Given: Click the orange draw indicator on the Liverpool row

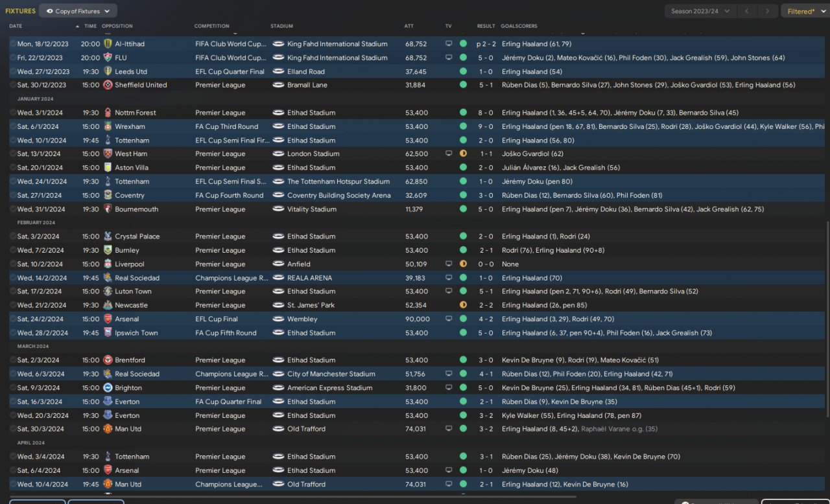Looking at the screenshot, I should tap(463, 264).
